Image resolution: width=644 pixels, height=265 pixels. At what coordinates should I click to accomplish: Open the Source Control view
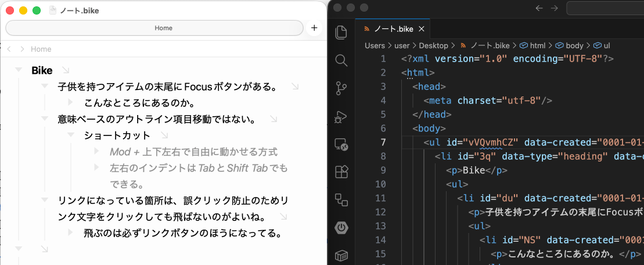pos(341,88)
